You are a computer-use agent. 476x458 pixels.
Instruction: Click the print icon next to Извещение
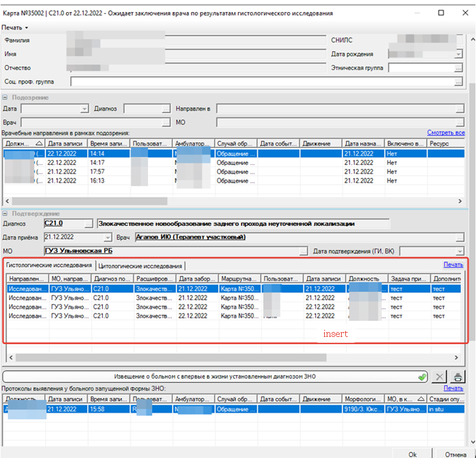tap(457, 377)
